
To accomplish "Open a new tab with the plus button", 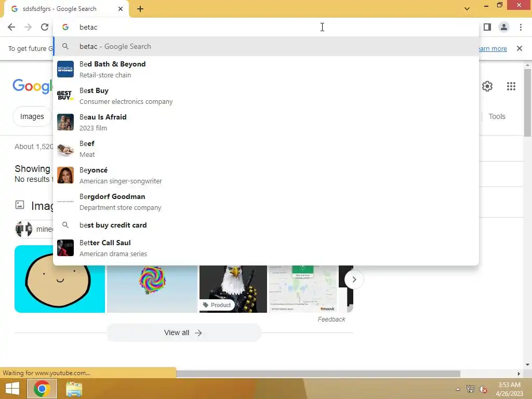I will click(140, 9).
